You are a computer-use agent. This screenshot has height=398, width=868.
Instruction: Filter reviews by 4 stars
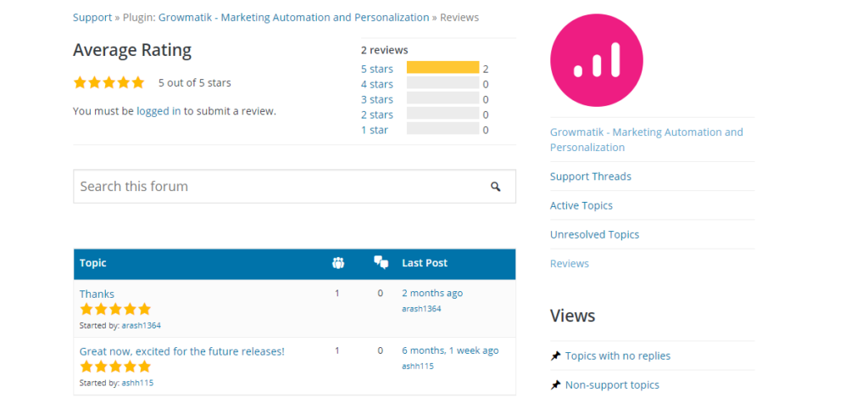(x=377, y=84)
